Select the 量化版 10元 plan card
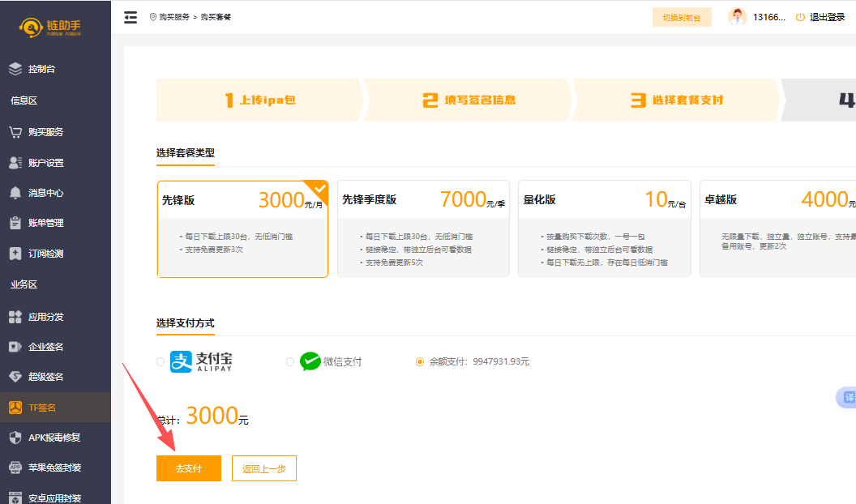 click(604, 229)
